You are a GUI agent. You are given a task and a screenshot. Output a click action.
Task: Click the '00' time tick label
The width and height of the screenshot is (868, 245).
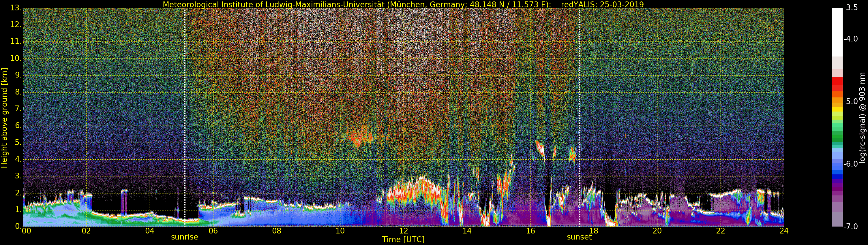[x=26, y=231]
